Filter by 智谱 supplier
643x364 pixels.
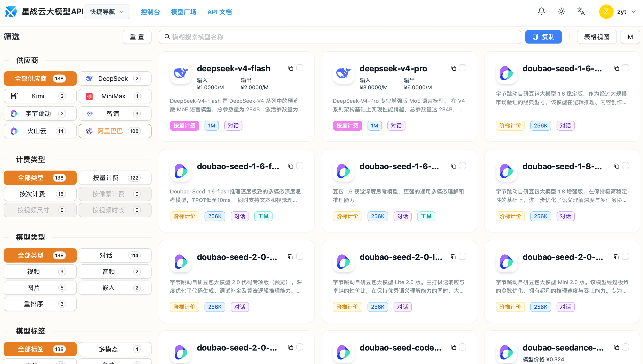115,114
